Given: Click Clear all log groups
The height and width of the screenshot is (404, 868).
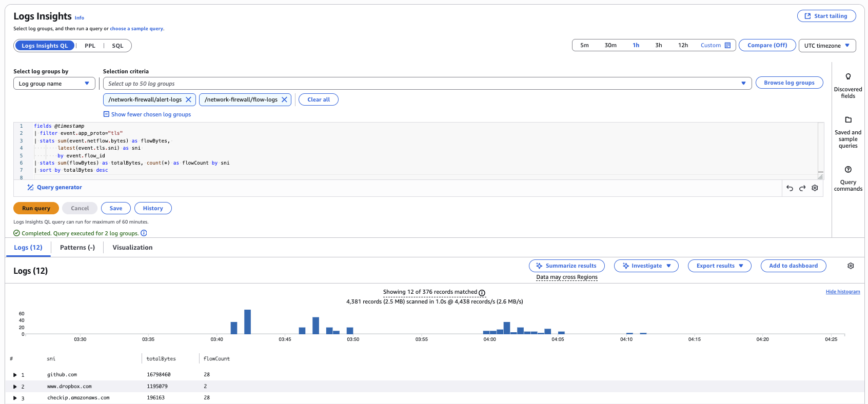Looking at the screenshot, I should (319, 99).
